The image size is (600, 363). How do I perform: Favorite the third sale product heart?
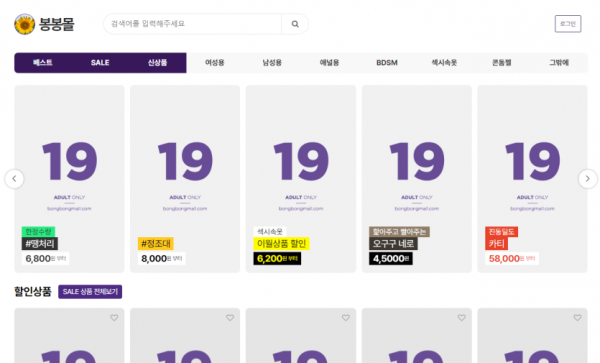point(346,317)
